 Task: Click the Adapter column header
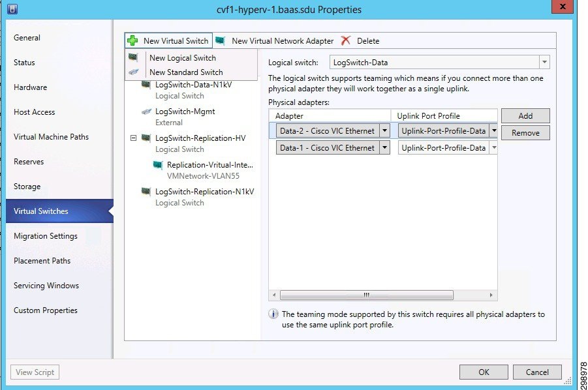point(330,116)
